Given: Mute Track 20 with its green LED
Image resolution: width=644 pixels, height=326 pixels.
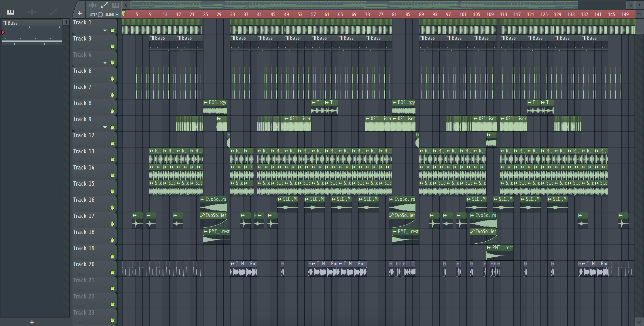Looking at the screenshot, I should [112, 272].
